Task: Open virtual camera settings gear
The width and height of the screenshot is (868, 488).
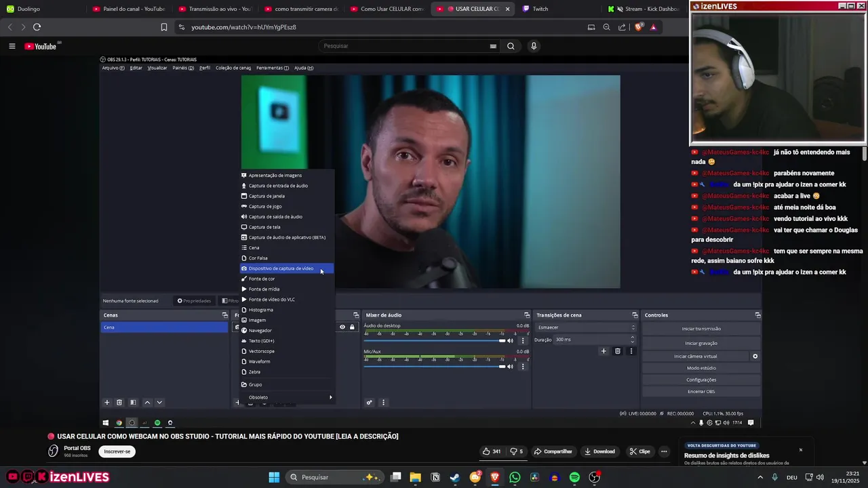Action: point(755,357)
